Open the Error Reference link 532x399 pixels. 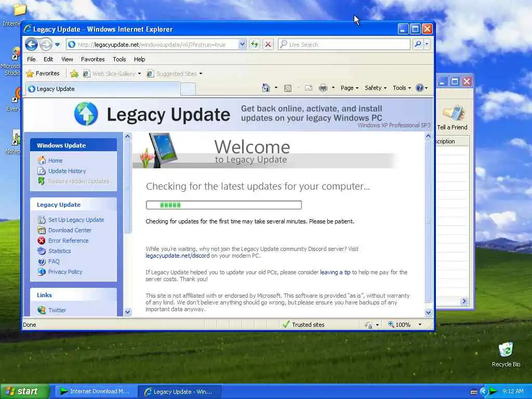click(68, 241)
